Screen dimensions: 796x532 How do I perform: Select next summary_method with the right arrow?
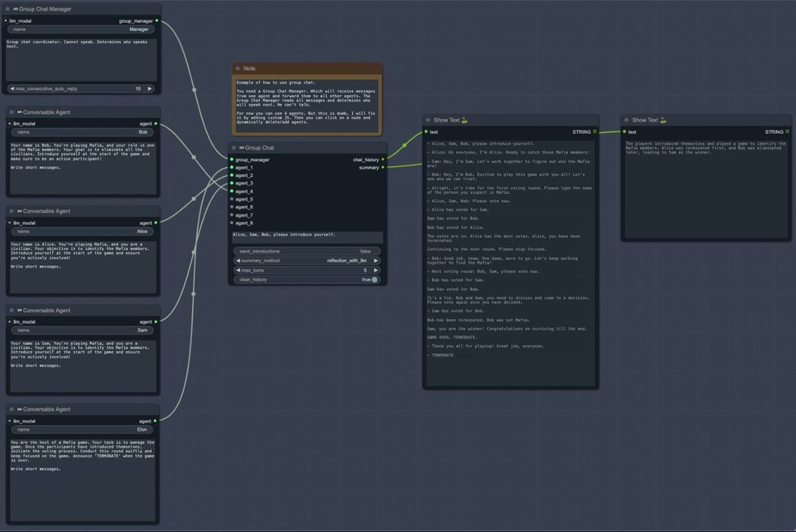[x=376, y=261]
